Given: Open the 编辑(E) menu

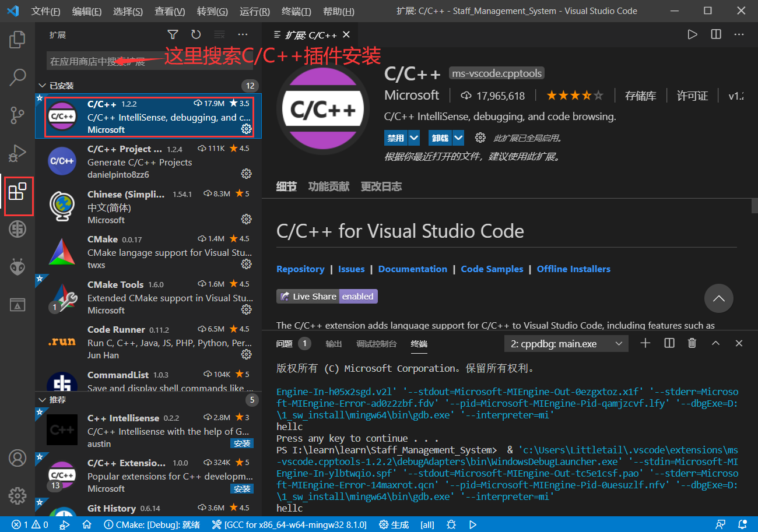Looking at the screenshot, I should coord(86,11).
